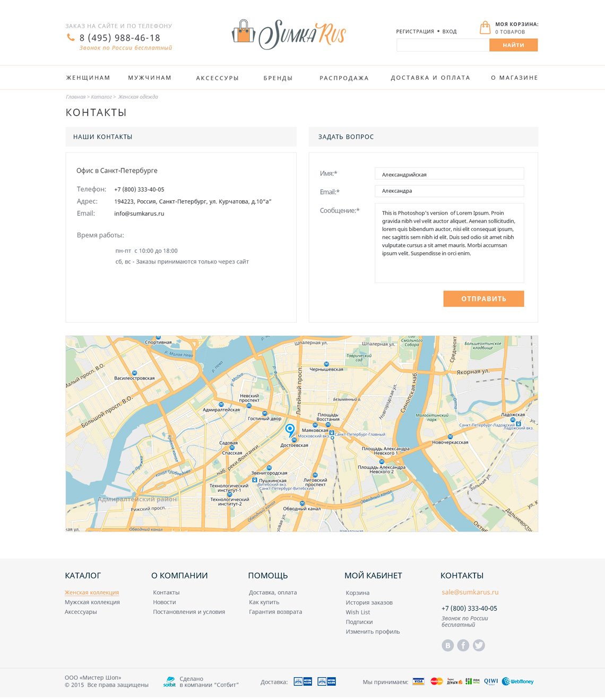Screen dimensions: 605x700
Task: Open the МУЖЧИНАМ menu item
Action: pos(150,78)
